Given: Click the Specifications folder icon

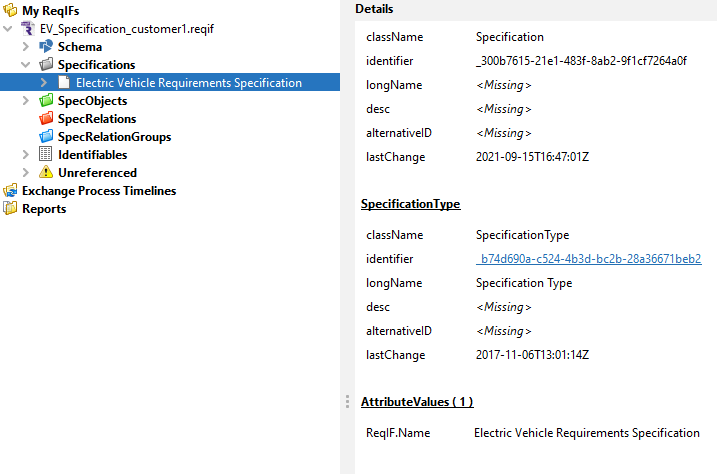Looking at the screenshot, I should click(x=46, y=65).
